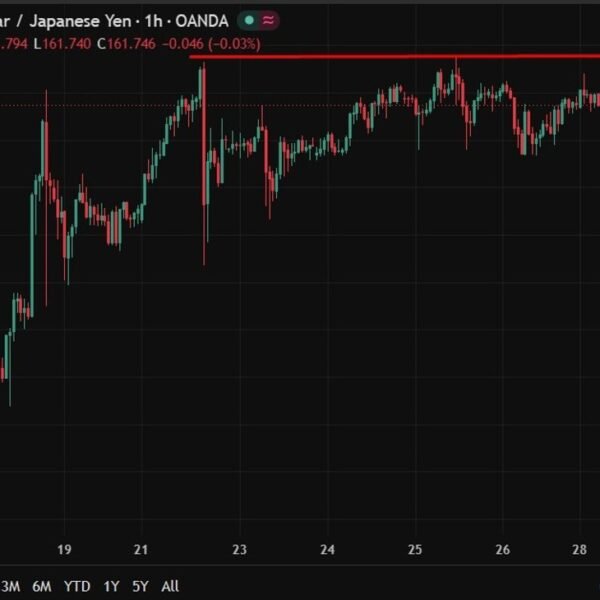
Task: Click the L161.740 low value
Action: 62,44
